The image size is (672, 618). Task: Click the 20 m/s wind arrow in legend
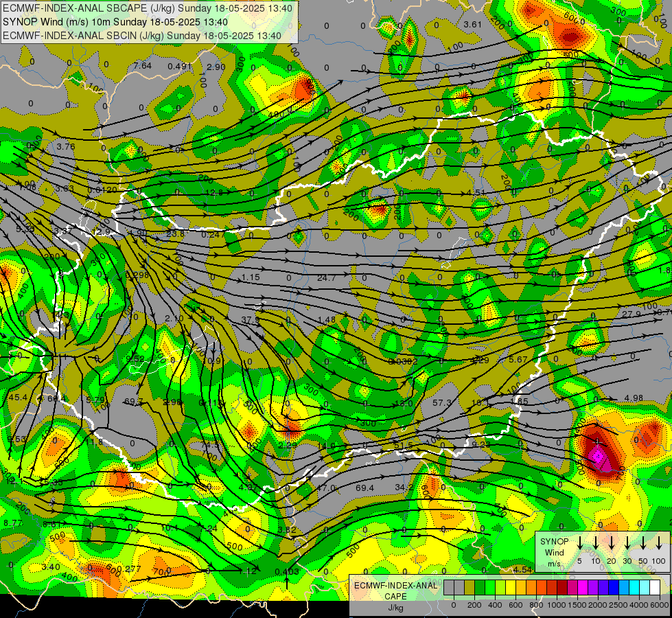(x=611, y=543)
